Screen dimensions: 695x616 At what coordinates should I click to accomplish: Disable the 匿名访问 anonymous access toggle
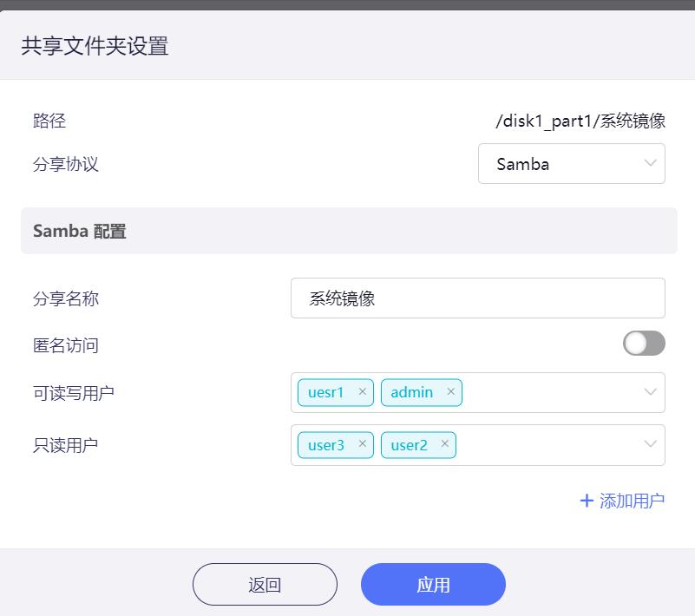(643, 344)
